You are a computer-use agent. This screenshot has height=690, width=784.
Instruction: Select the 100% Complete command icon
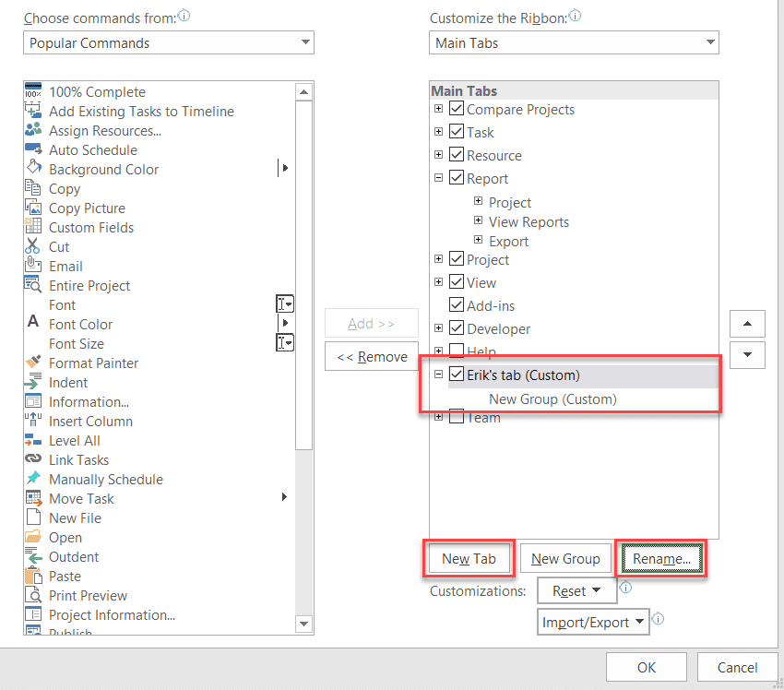coord(33,91)
